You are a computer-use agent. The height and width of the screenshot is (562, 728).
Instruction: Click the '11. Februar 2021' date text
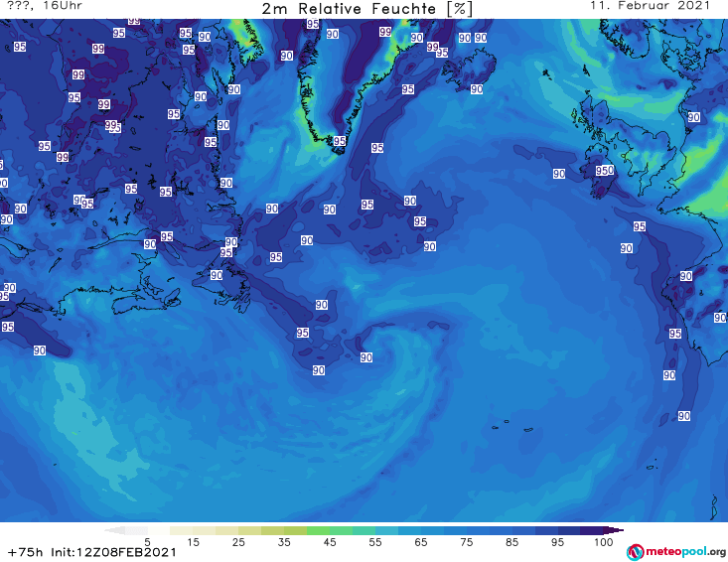pyautogui.click(x=650, y=6)
